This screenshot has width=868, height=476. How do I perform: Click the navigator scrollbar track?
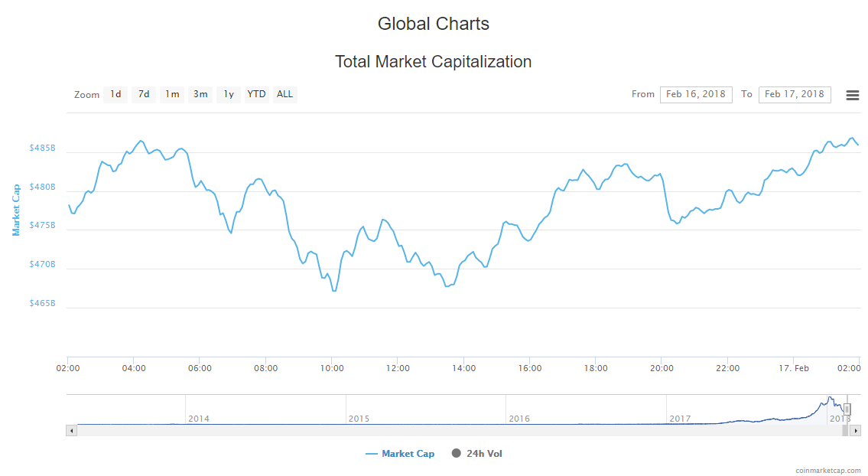[459, 430]
